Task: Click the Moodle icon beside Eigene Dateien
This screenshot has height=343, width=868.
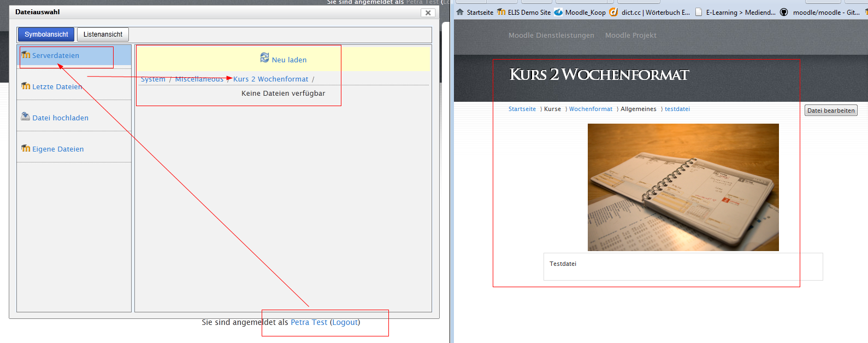Action: pos(26,148)
